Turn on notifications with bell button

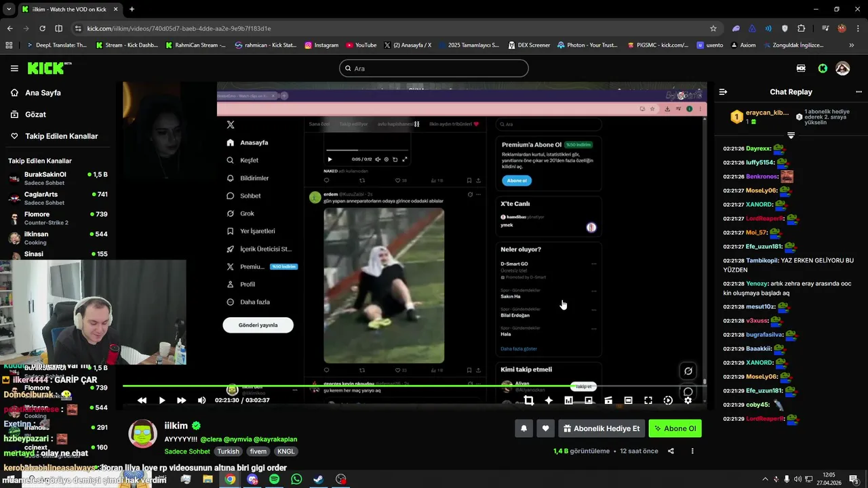pyautogui.click(x=524, y=428)
